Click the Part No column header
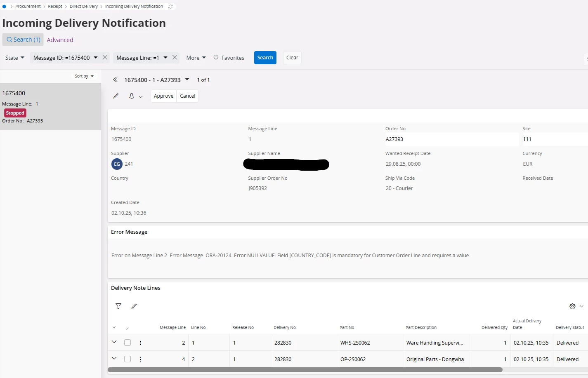The image size is (588, 378). click(x=347, y=328)
